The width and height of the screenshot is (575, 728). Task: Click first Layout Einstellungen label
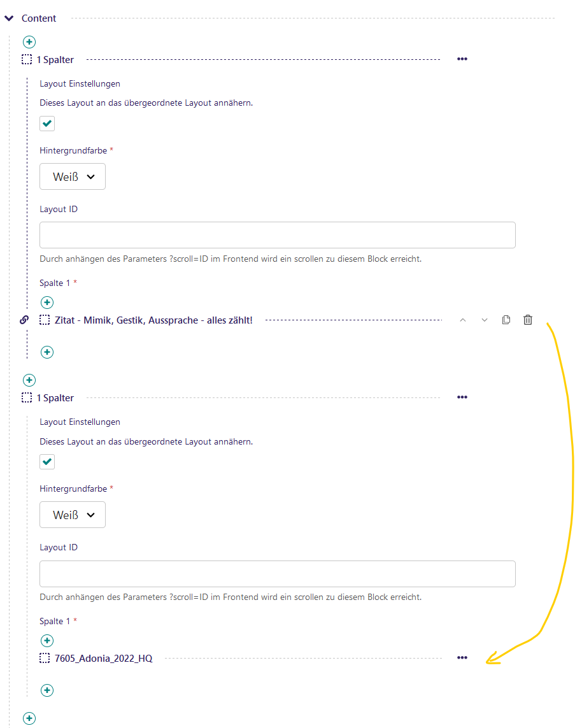[80, 83]
